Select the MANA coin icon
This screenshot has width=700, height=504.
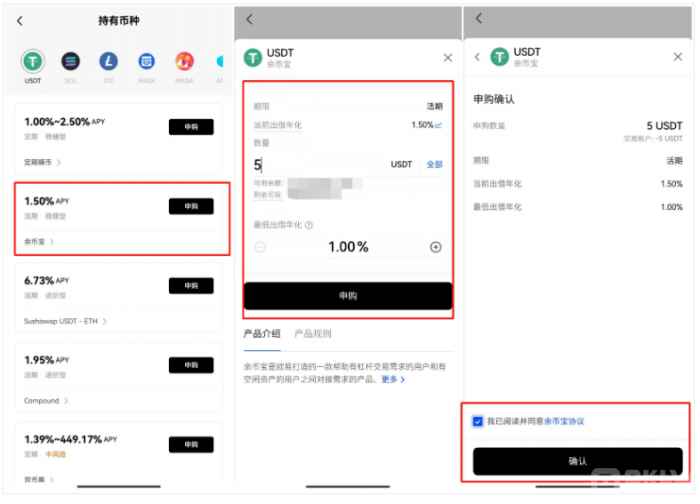(184, 62)
